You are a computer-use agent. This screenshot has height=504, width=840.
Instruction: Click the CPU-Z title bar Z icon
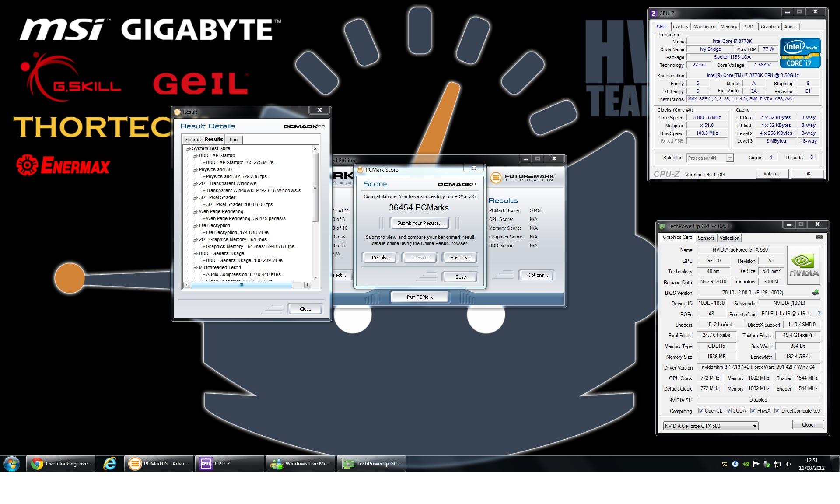654,13
